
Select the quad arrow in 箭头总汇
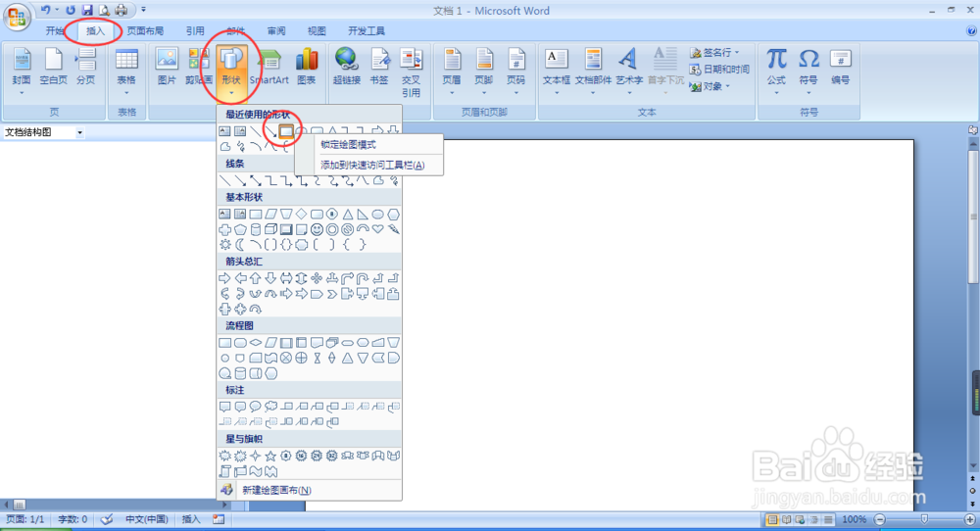(x=317, y=278)
